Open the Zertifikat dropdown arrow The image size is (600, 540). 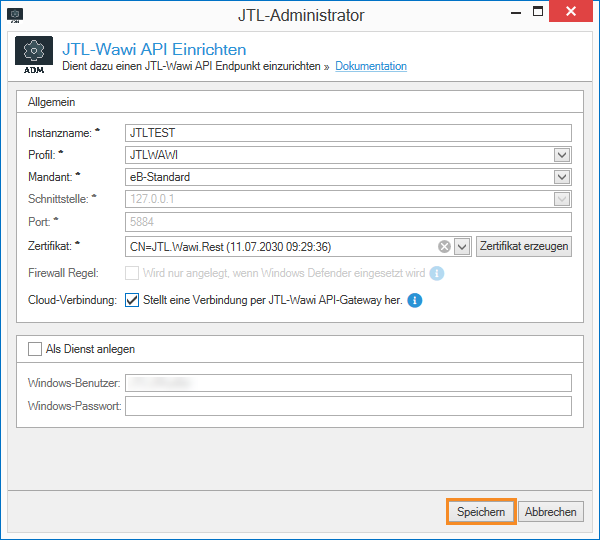462,247
